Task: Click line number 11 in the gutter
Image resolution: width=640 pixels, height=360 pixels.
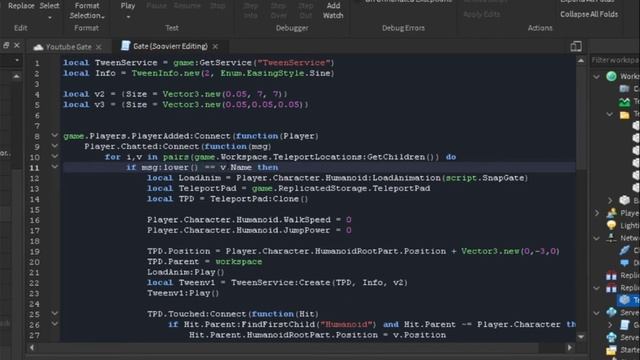Action: (x=34, y=168)
